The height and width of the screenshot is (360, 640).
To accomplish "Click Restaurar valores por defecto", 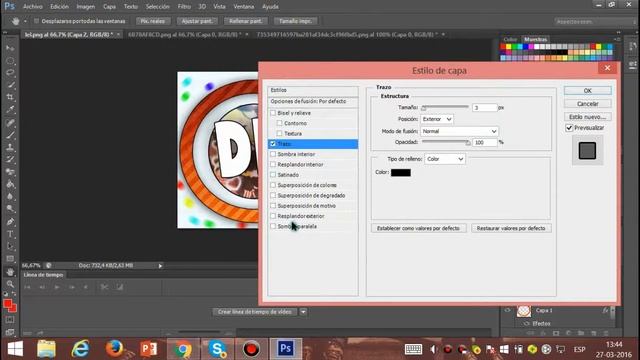I will point(511,228).
